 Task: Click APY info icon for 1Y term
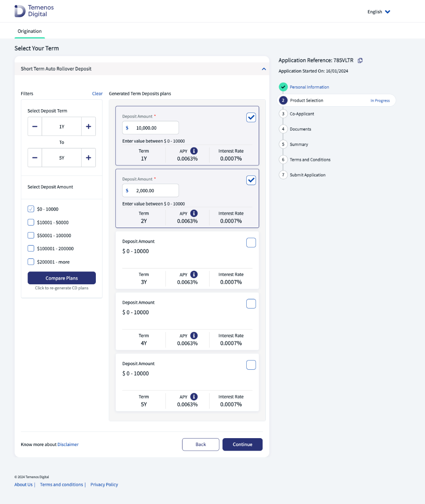pos(194,151)
